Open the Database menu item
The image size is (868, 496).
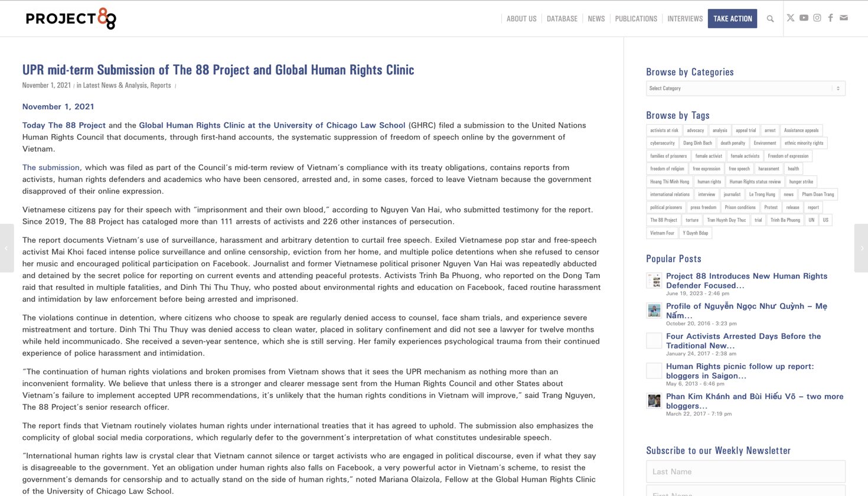(562, 19)
